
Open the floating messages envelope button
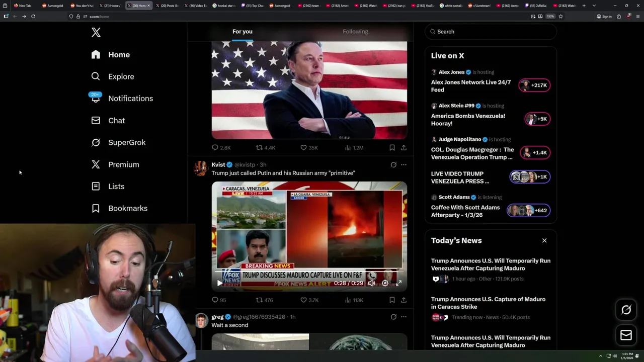point(626,335)
